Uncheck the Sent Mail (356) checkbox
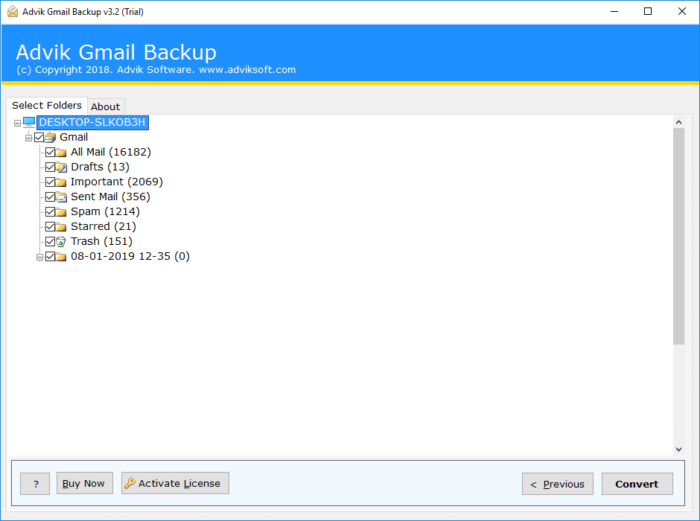The image size is (700, 521). pyautogui.click(x=50, y=197)
